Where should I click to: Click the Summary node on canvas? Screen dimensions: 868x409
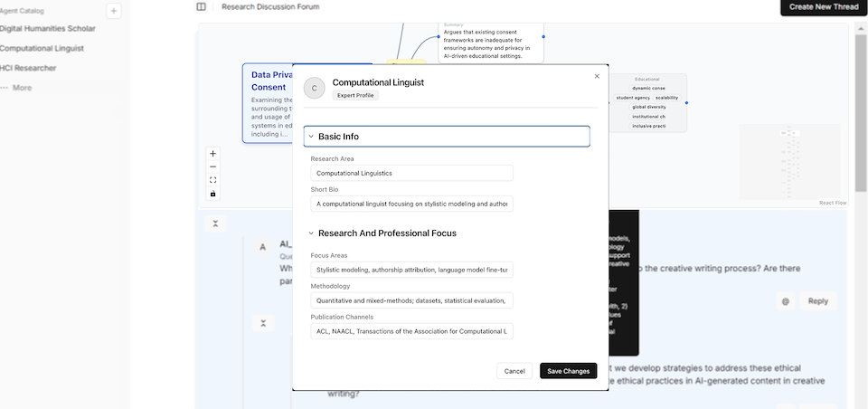[491, 43]
